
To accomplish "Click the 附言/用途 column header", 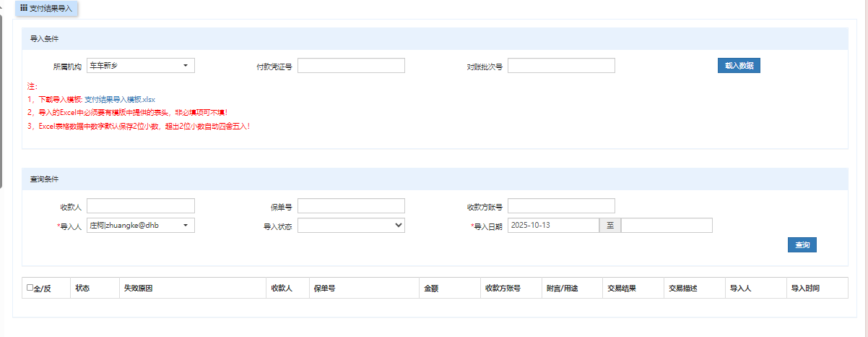I will point(572,288).
